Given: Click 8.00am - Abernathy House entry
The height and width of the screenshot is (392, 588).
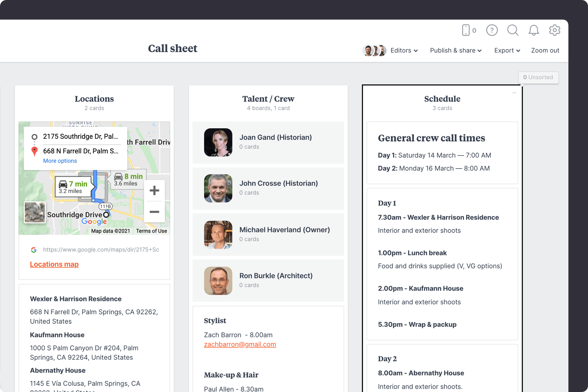Looking at the screenshot, I should pos(421,373).
